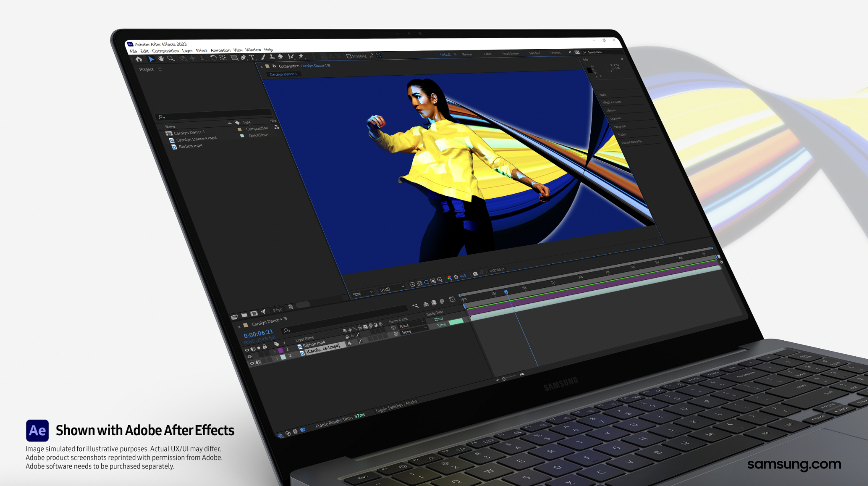This screenshot has width=868, height=486.
Task: Choose the Horizontal Type tool
Action: click(x=252, y=58)
